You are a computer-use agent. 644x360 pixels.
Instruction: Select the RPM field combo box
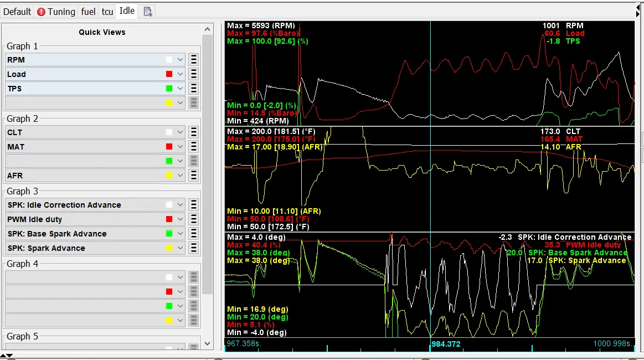(x=95, y=60)
